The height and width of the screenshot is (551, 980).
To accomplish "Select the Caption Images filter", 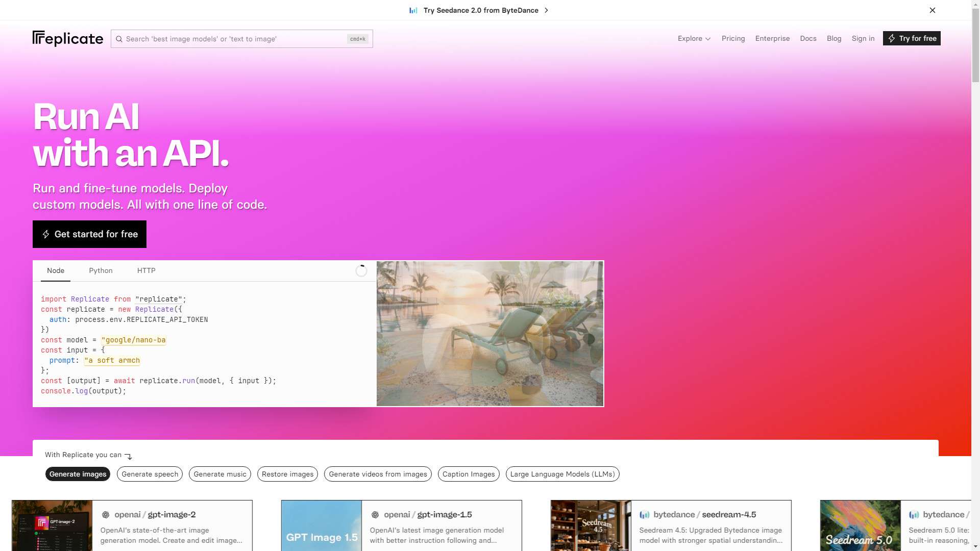I will (x=469, y=474).
